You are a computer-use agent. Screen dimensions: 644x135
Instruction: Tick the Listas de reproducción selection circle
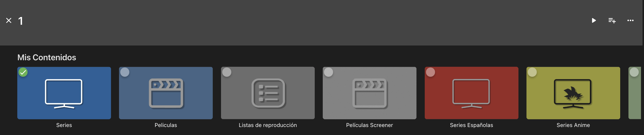[x=227, y=72]
